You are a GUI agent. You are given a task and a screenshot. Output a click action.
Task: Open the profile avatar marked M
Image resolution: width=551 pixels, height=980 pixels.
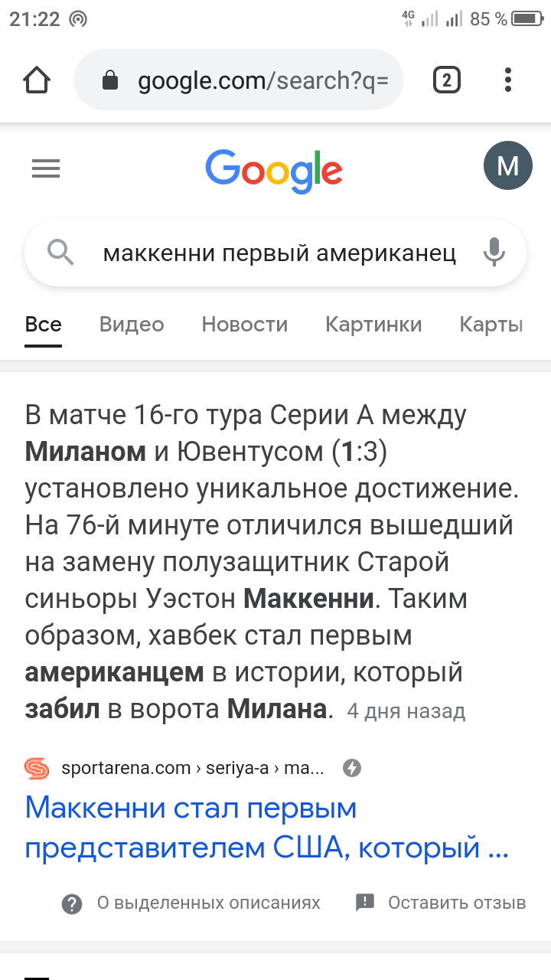(507, 165)
